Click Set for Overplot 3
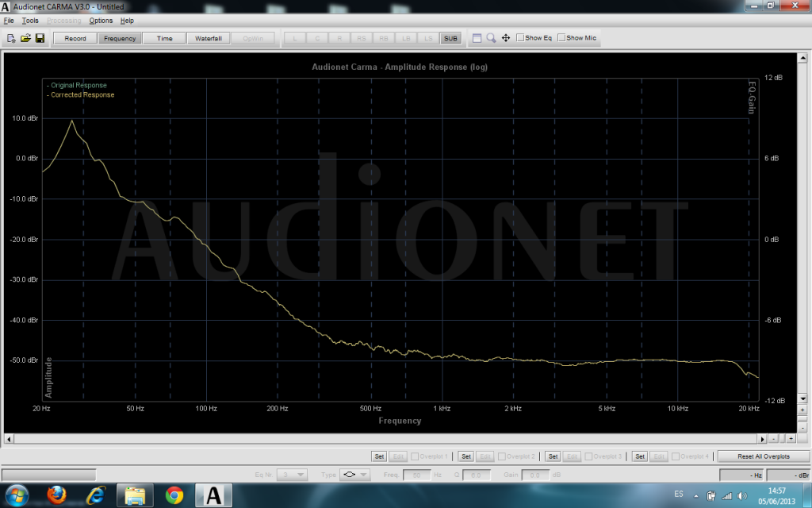 553,456
